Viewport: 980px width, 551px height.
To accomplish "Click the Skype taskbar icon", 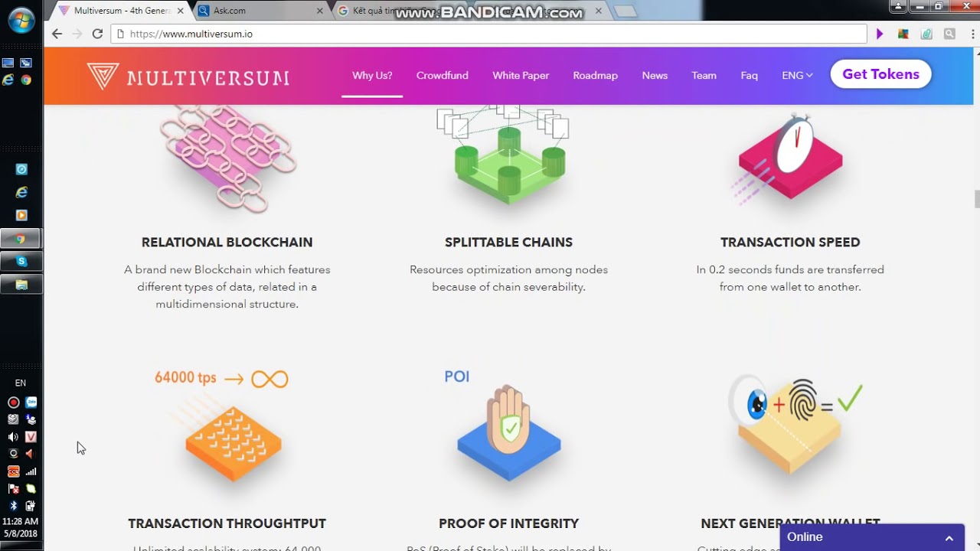I will pos(21,262).
